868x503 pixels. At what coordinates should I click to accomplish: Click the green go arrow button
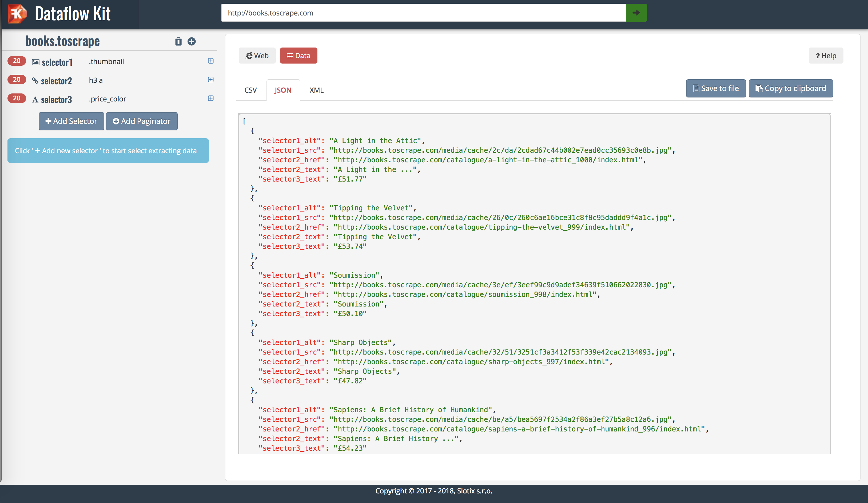pos(636,13)
